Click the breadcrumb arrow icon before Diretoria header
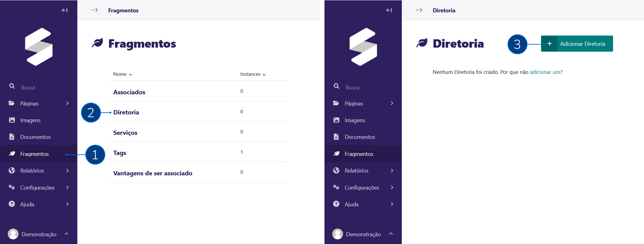This screenshot has width=644, height=244. pos(419,10)
